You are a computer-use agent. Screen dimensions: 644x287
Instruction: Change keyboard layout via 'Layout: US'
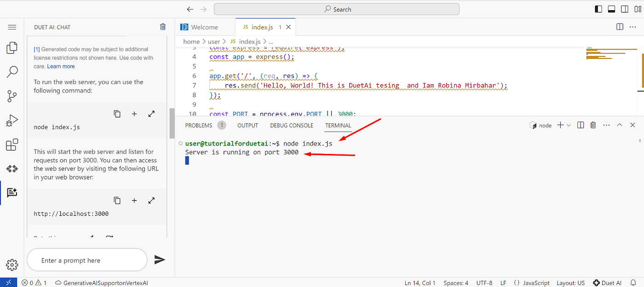(x=571, y=283)
